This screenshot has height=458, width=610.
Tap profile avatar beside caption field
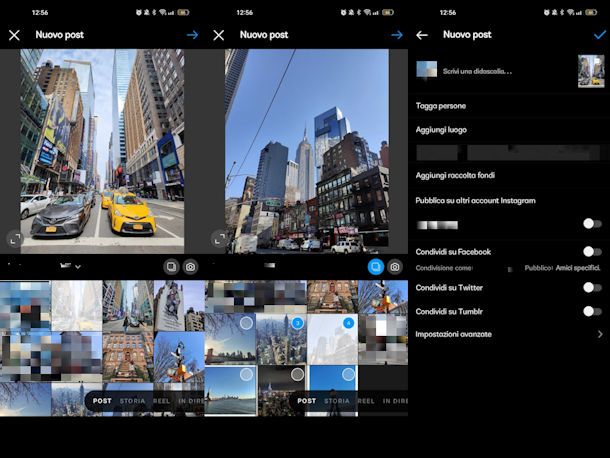426,70
